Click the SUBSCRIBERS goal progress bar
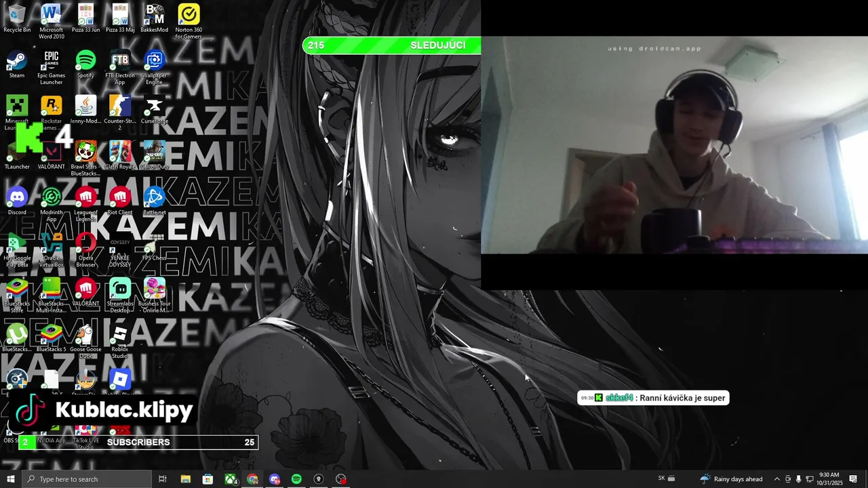 point(138,442)
